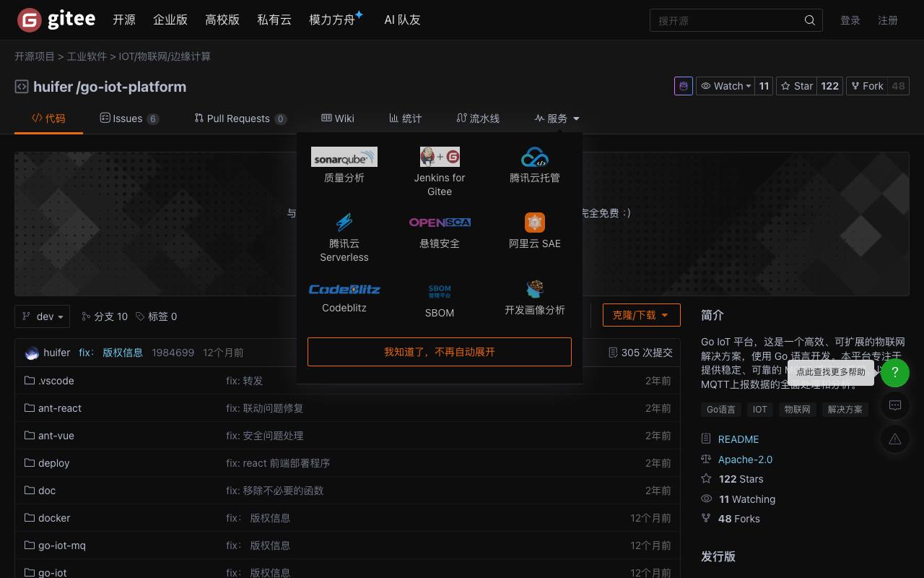The width and height of the screenshot is (924, 578).
Task: Open the ant-vue folder
Action: click(x=56, y=436)
